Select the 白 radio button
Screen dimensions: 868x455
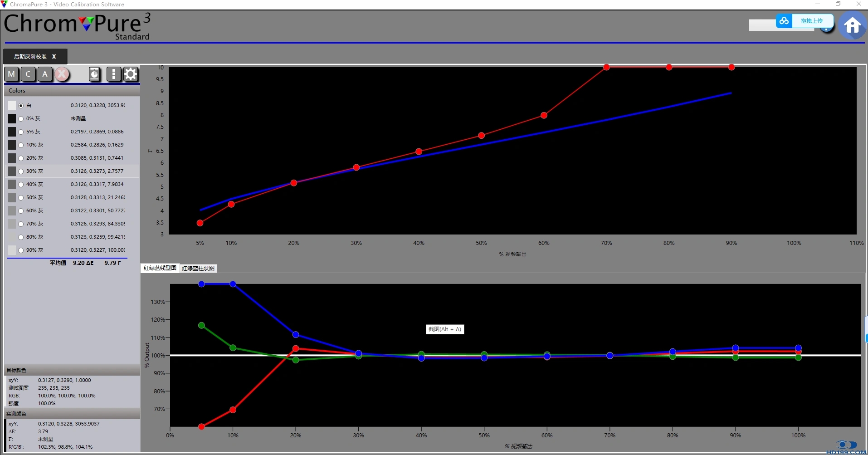[21, 106]
